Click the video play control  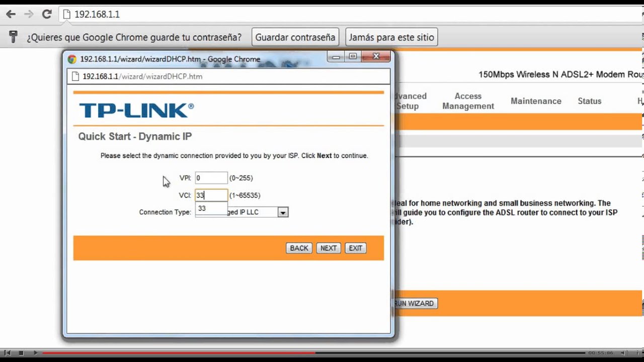[35, 353]
